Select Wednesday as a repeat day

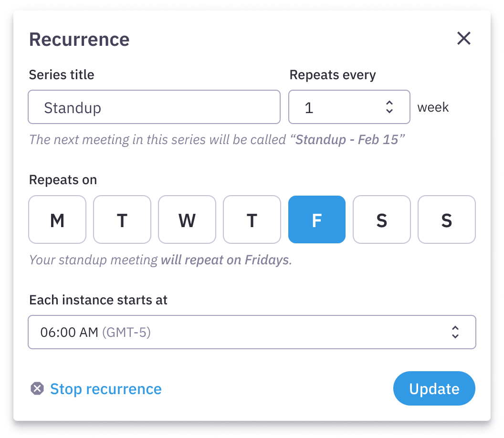tap(187, 219)
